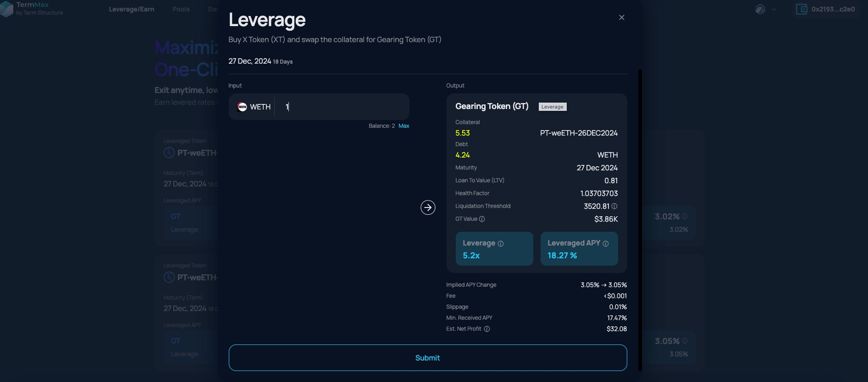
Task: Open the Pools tab
Action: [181, 9]
